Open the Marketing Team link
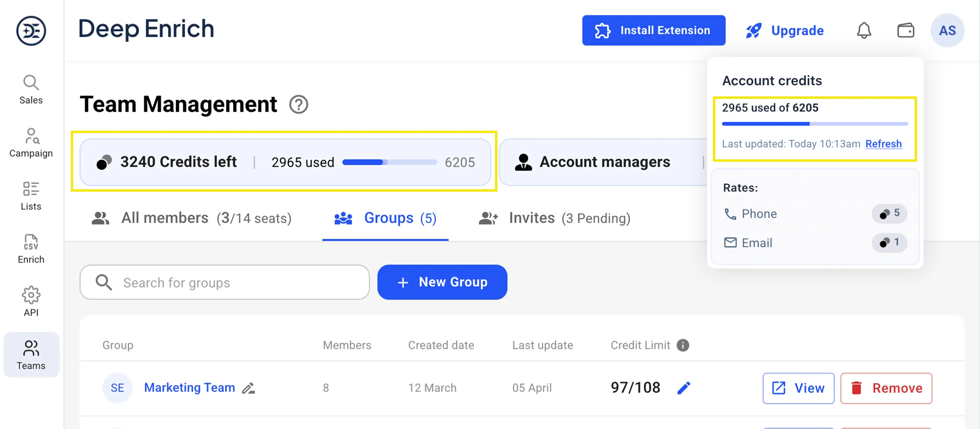Image resolution: width=980 pixels, height=429 pixels. tap(189, 388)
